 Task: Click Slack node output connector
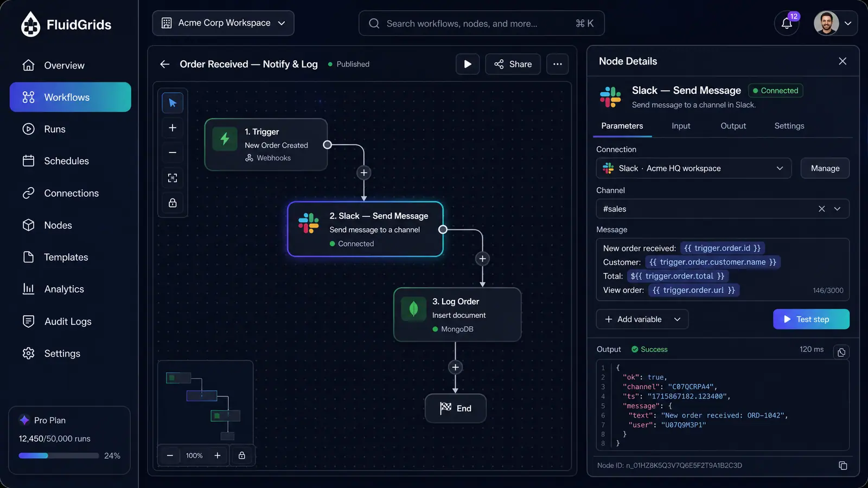(443, 229)
